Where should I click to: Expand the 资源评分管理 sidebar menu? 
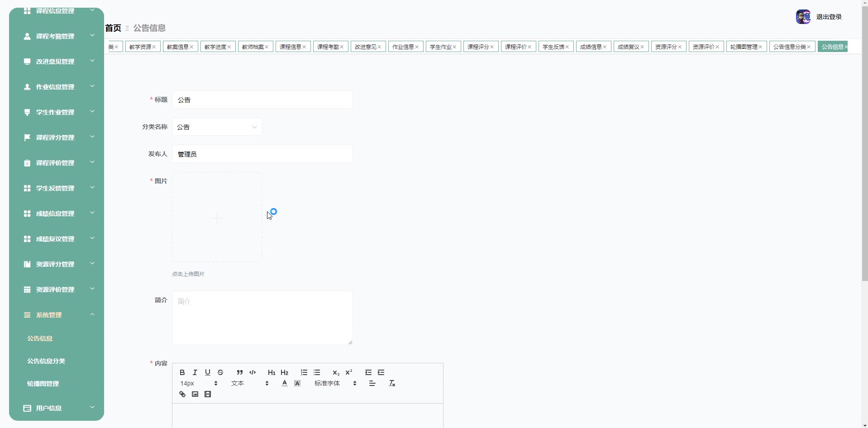57,264
